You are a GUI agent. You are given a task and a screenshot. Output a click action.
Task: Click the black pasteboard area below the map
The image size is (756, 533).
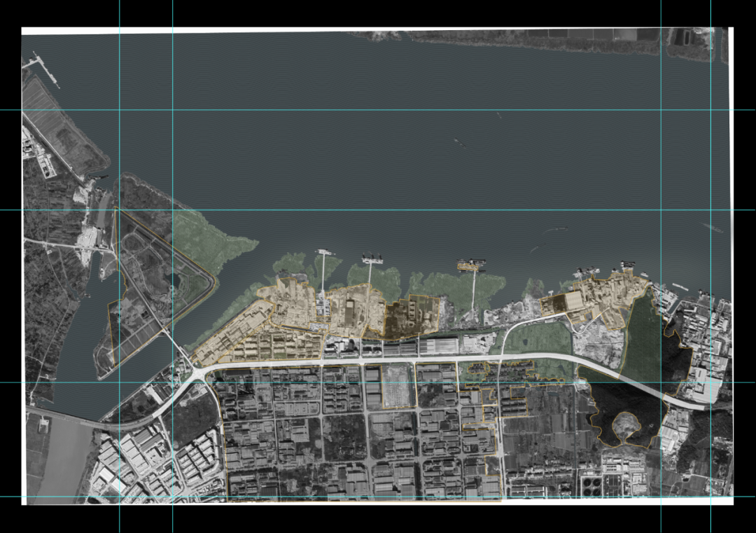pos(378,518)
